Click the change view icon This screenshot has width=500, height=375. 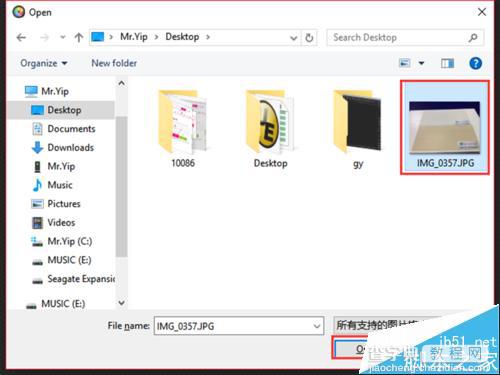(x=404, y=63)
